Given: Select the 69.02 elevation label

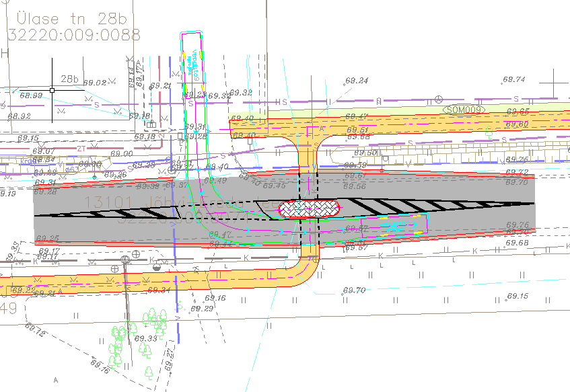Looking at the screenshot, I should point(96,83).
